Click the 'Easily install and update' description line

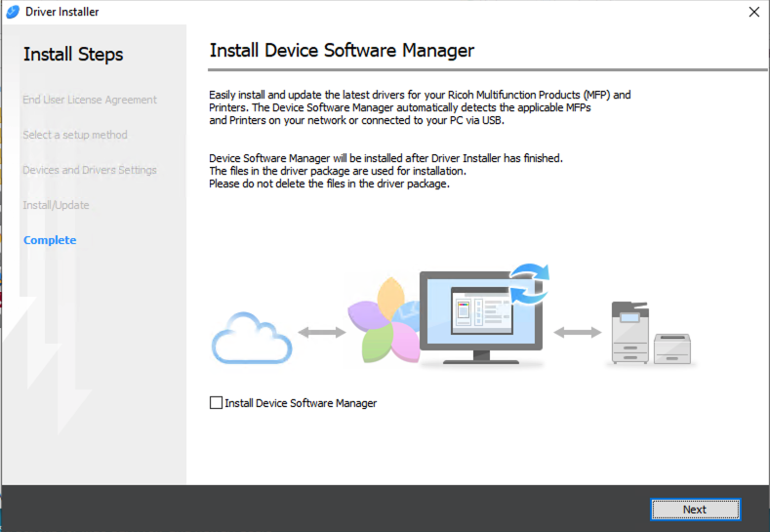(420, 95)
